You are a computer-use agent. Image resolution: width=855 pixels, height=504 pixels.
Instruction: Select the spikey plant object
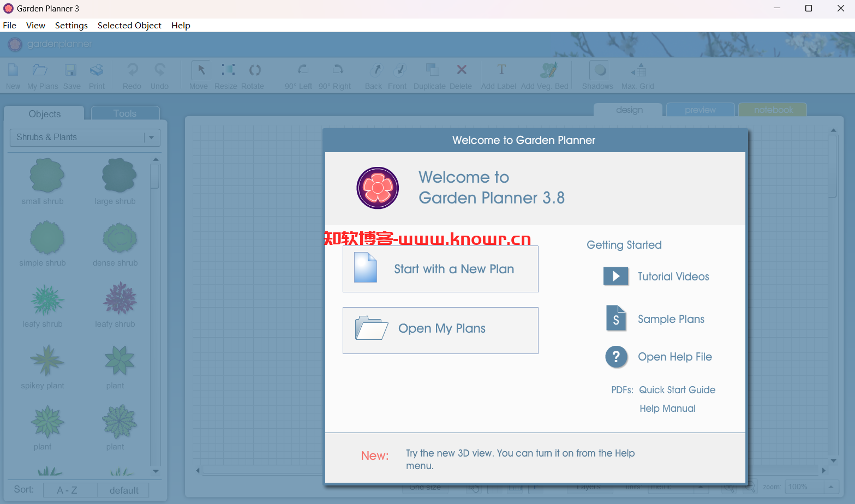[46, 361]
